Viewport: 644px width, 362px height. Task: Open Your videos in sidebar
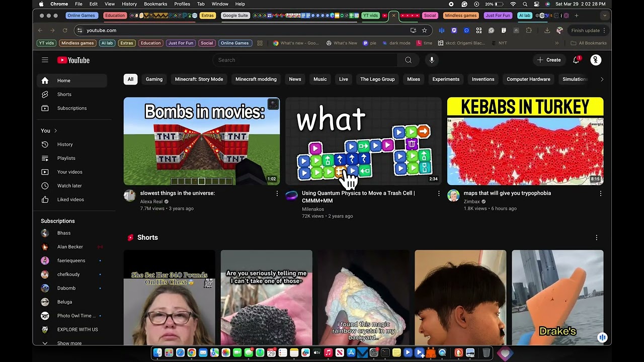click(x=72, y=172)
